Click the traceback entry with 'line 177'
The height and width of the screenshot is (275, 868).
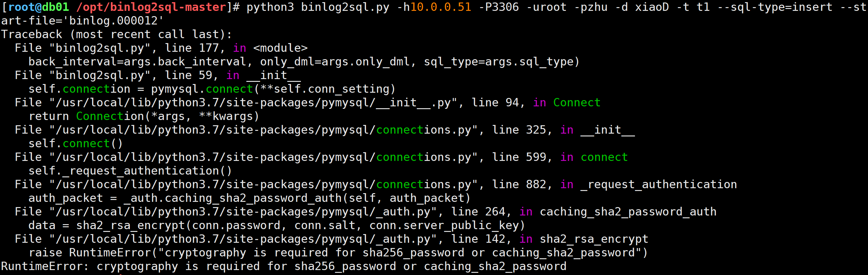point(161,48)
